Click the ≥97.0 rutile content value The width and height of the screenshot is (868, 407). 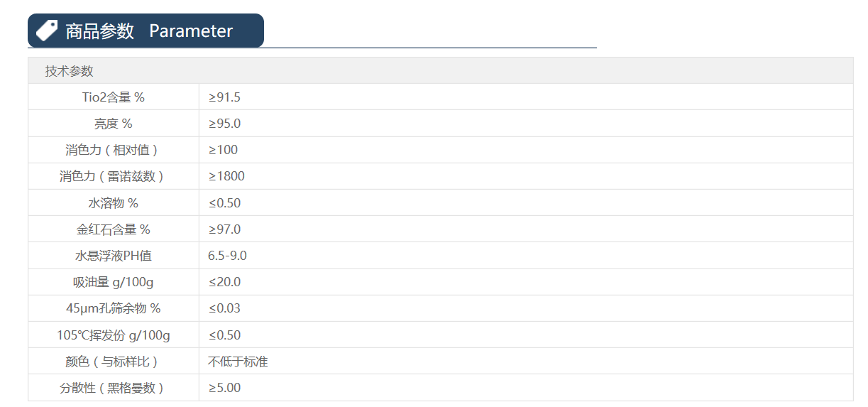[224, 229]
